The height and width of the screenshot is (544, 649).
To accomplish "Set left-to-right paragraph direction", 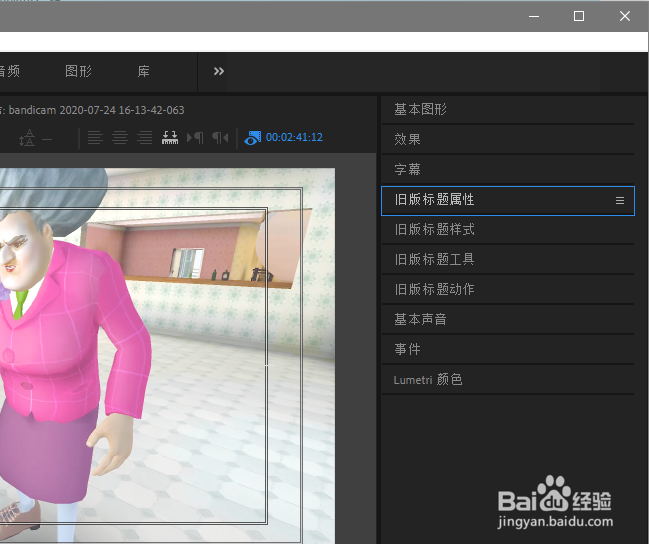I will click(x=195, y=137).
